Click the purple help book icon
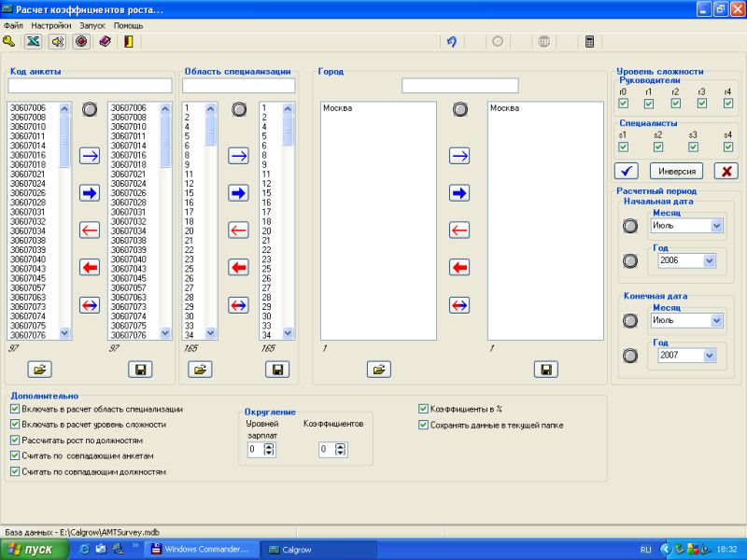Viewport: 747px width, 560px height. click(x=105, y=41)
